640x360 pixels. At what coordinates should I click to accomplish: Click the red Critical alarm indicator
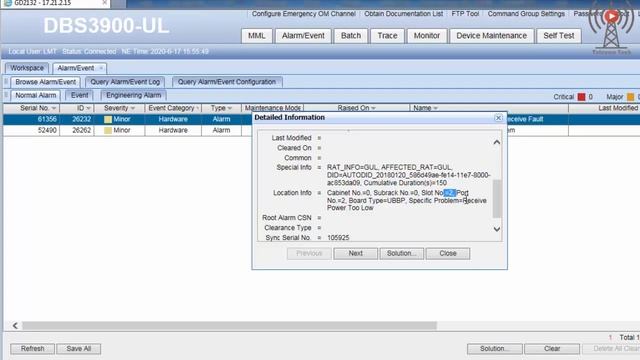click(581, 97)
